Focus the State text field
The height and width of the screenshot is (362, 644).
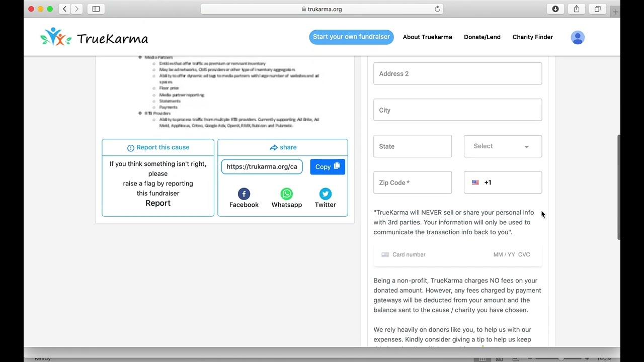coord(413,146)
